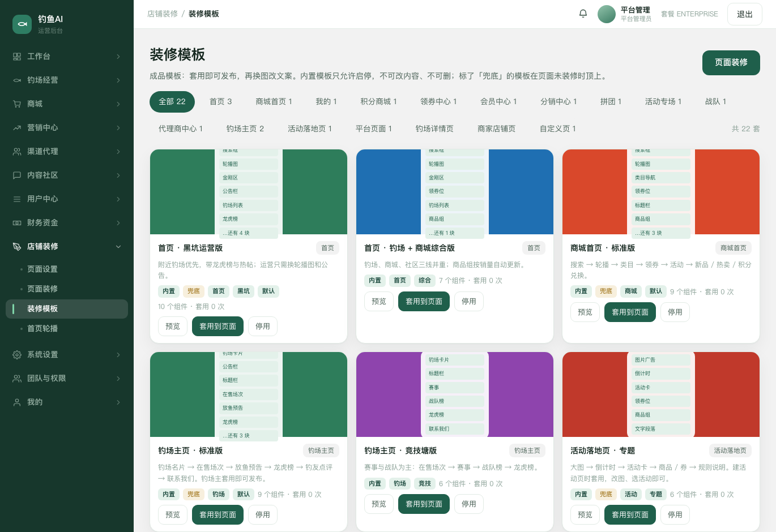Open the purple 钓场主页 · 竞技塘版 thumbnail

click(x=455, y=394)
